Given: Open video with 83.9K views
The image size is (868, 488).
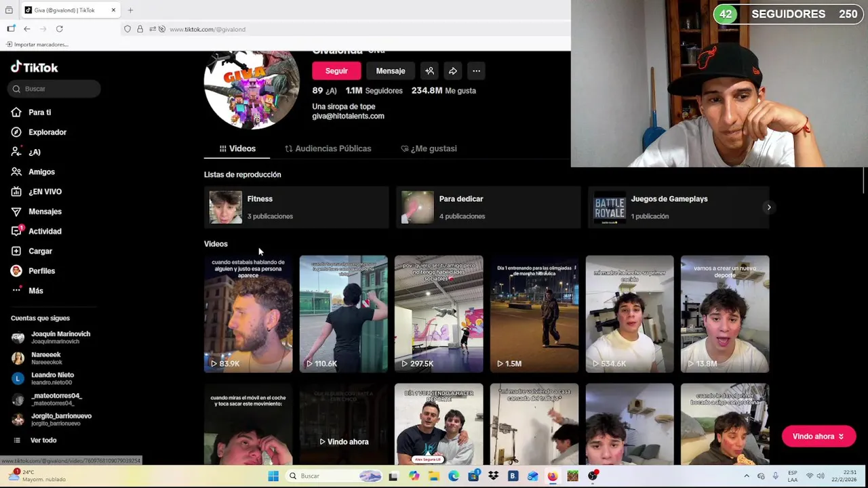Looking at the screenshot, I should [x=248, y=314].
